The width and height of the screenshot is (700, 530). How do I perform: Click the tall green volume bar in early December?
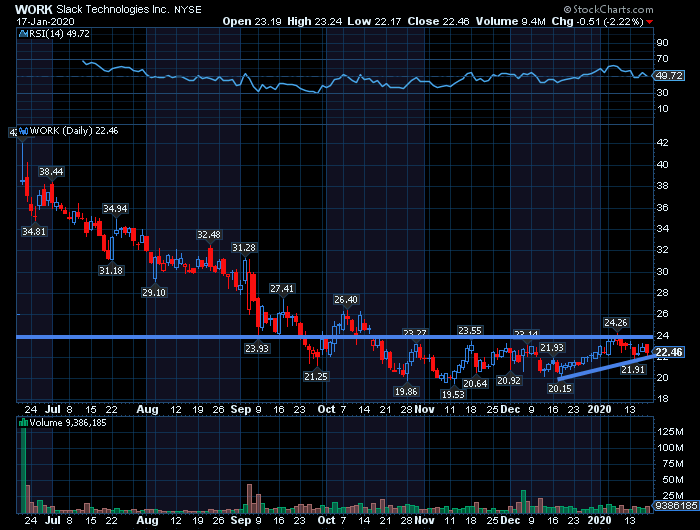523,501
